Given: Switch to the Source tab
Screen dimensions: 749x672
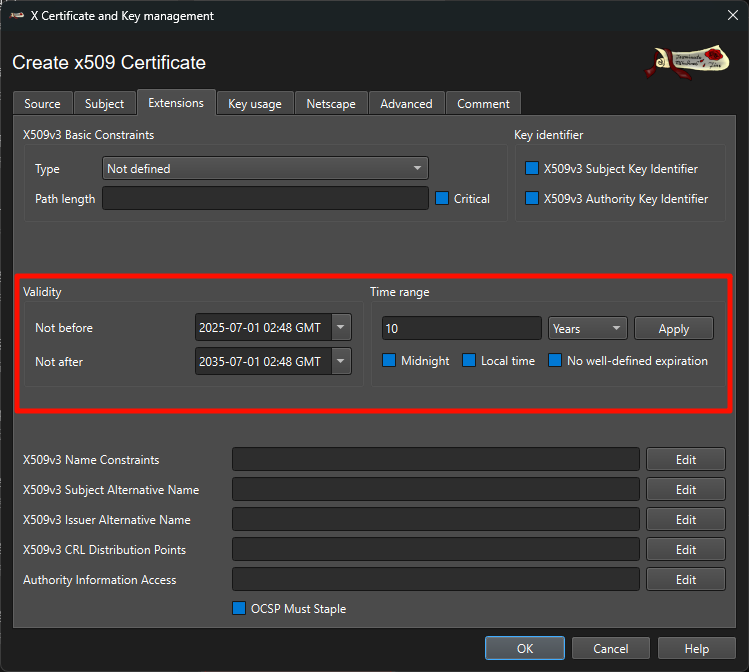Looking at the screenshot, I should (x=43, y=104).
